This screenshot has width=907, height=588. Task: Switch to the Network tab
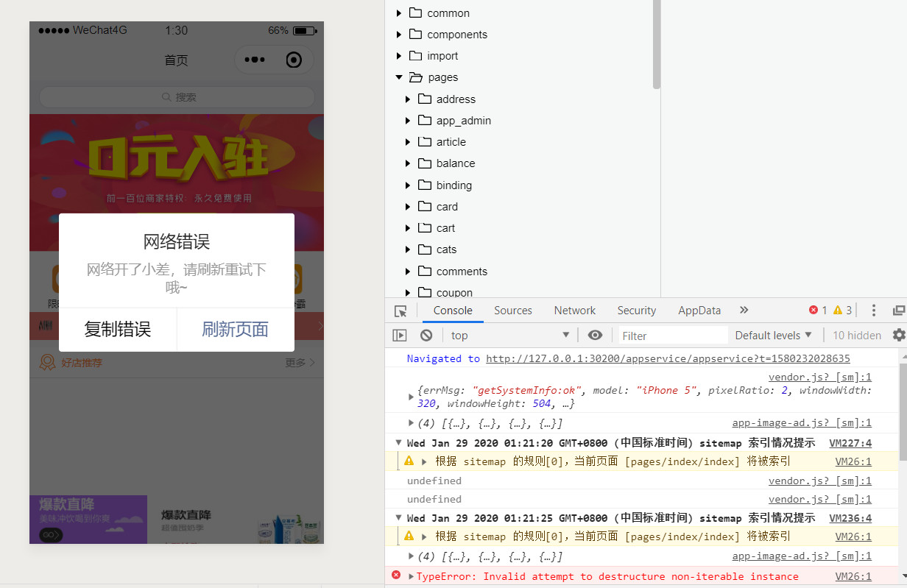575,311
